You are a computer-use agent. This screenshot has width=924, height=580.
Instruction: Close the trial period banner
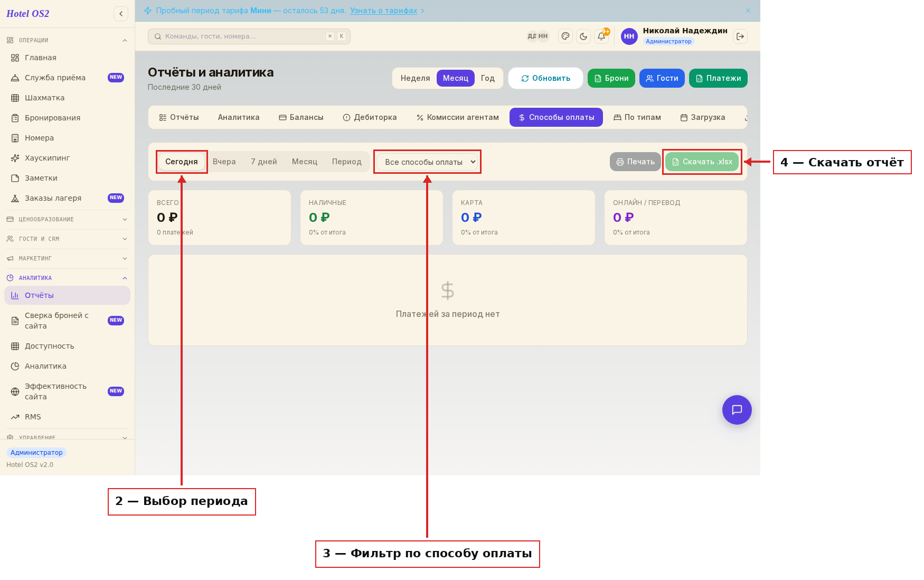748,11
